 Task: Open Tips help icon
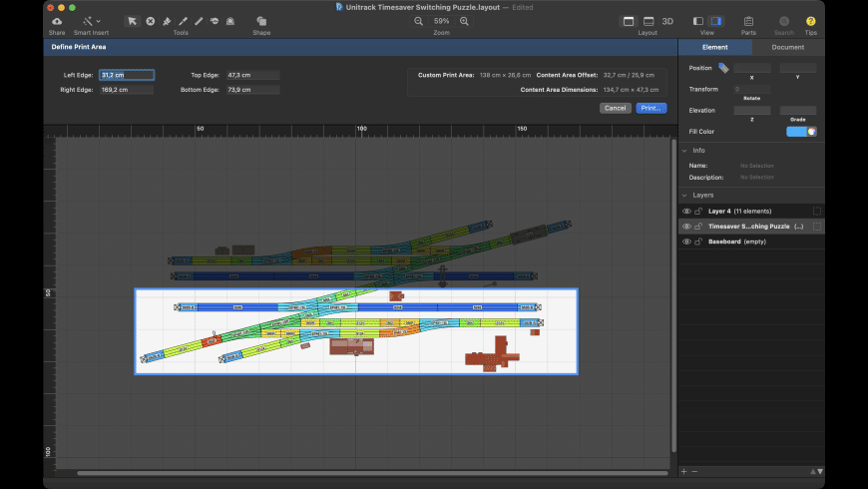[810, 21]
